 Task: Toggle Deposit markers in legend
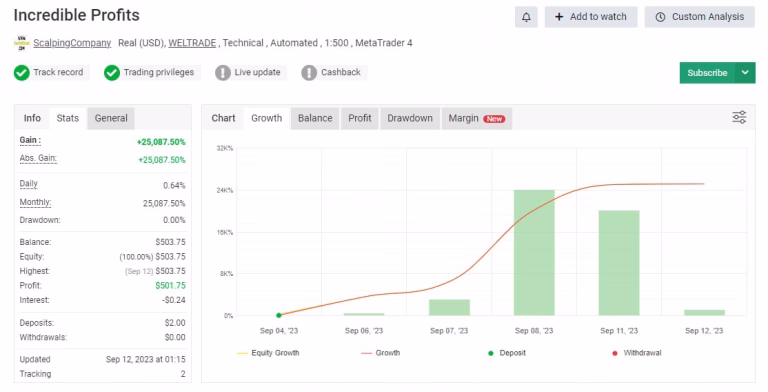point(507,353)
